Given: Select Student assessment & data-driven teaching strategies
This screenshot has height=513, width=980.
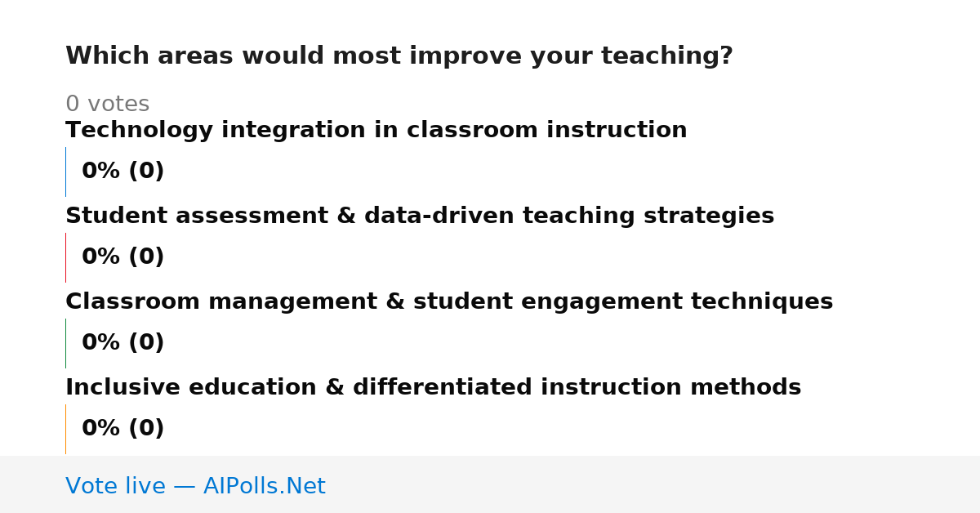Looking at the screenshot, I should click(x=420, y=216).
